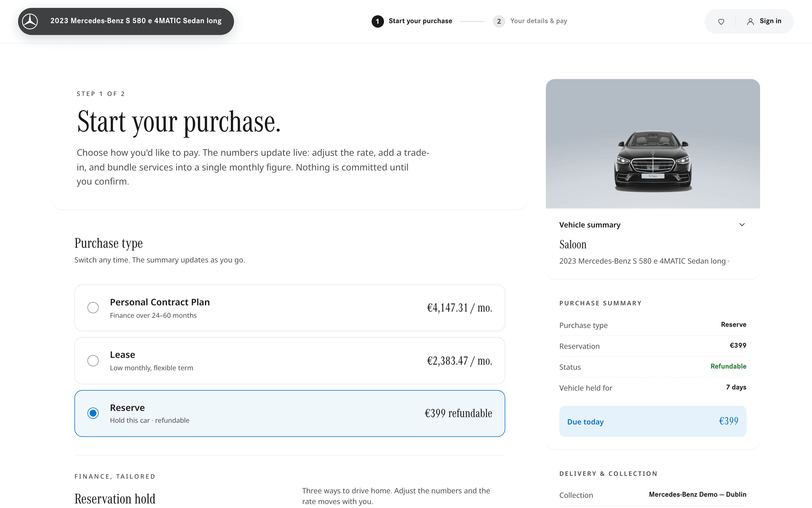Click the Saloon heading
Screen dimensions: 812x508
tap(573, 245)
